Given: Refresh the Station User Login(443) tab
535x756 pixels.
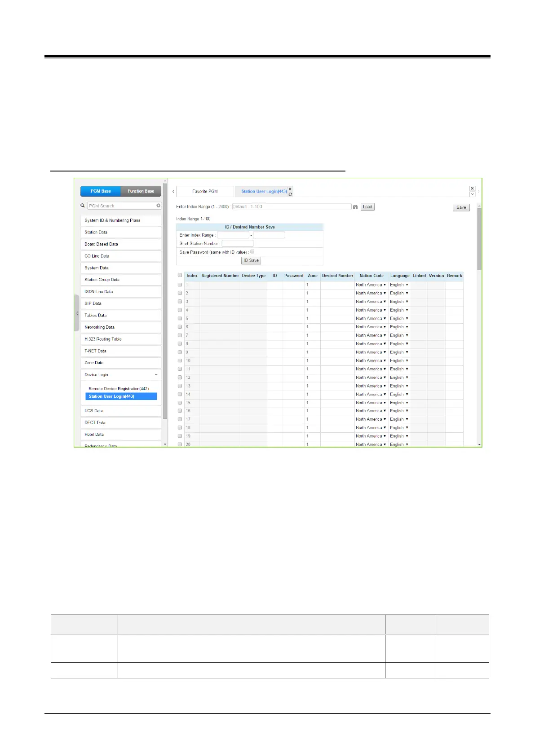Looking at the screenshot, I should [x=290, y=194].
